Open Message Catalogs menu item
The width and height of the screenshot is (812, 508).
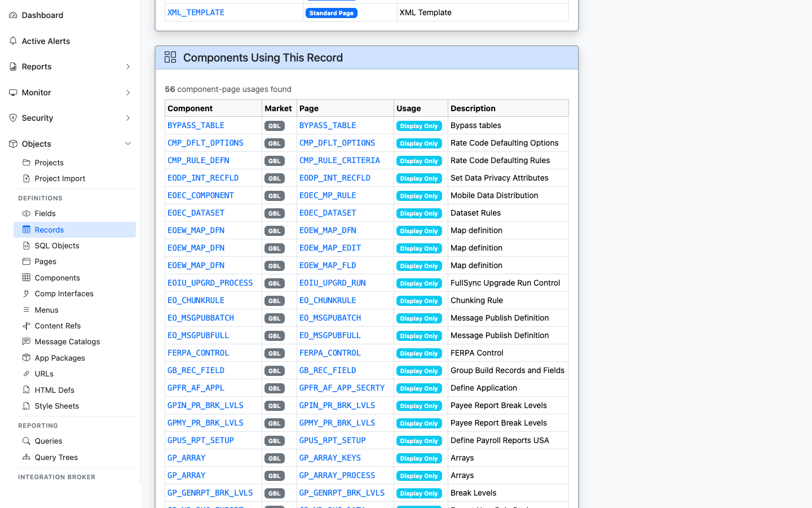point(74,341)
